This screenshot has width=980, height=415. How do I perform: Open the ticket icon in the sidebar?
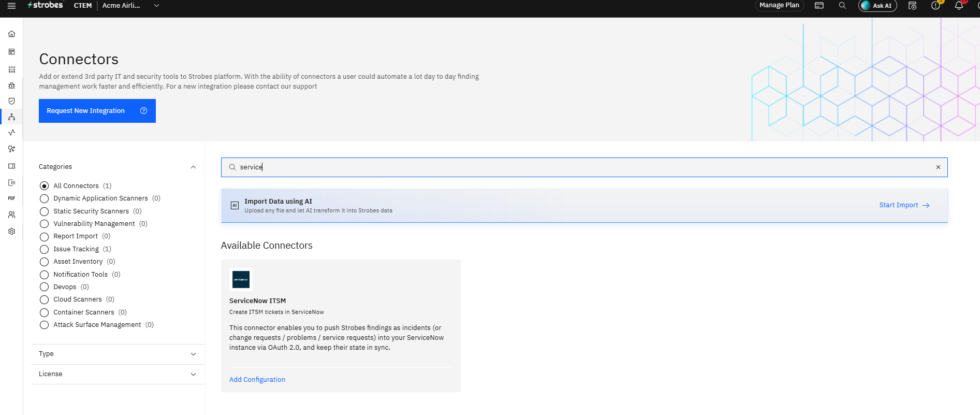[11, 166]
